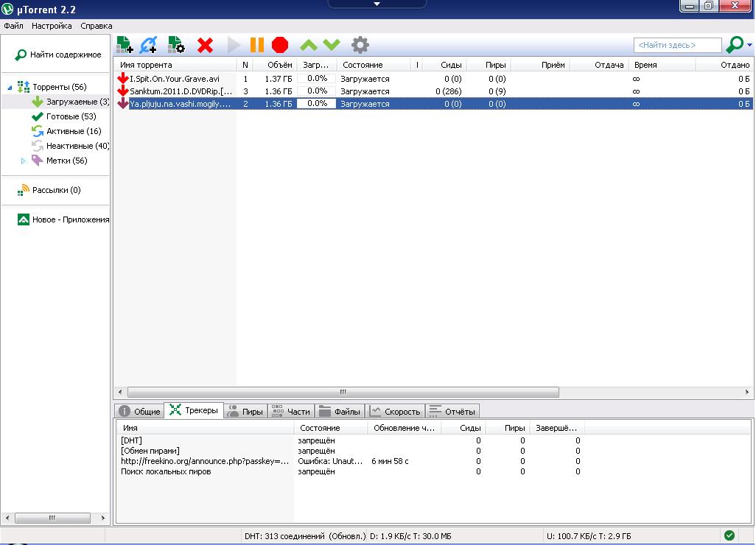The height and width of the screenshot is (545, 756).
Task: Switch to the Части tab
Action: coord(291,411)
